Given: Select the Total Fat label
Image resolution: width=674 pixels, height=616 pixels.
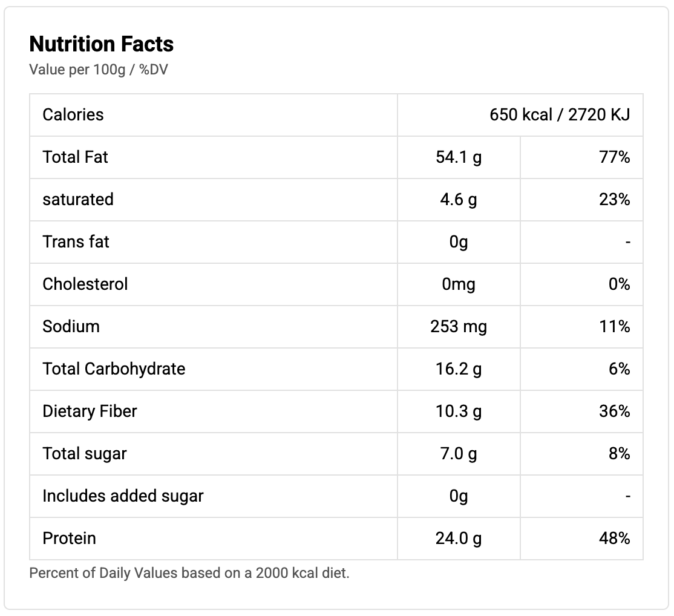Looking at the screenshot, I should pos(76,157).
